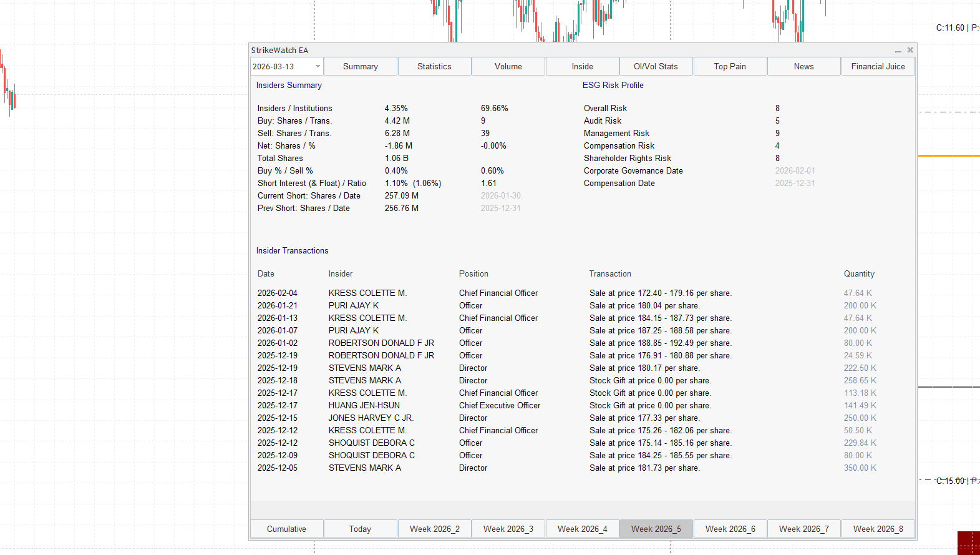Open the OI/Vol Stats tab
The width and height of the screenshot is (980, 555).
pos(656,66)
